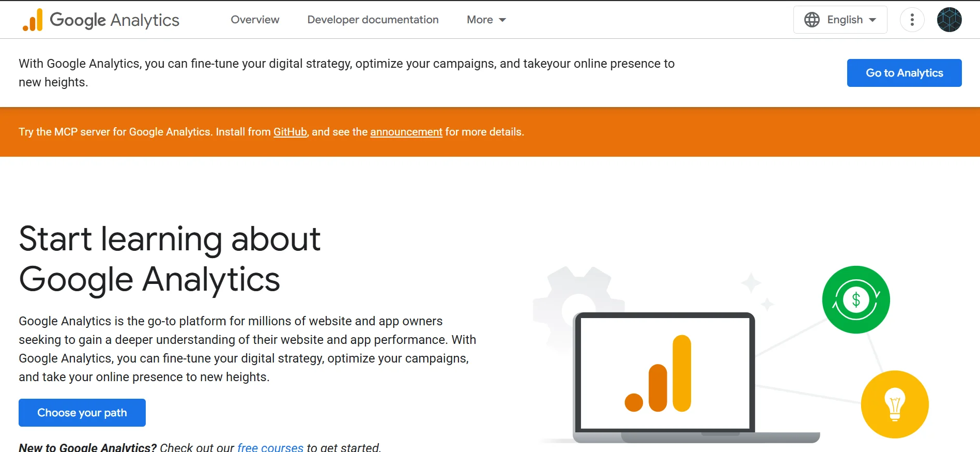Click the Google Analytics bar-chart logo
Viewport: 980px width, 452px height.
point(33,20)
